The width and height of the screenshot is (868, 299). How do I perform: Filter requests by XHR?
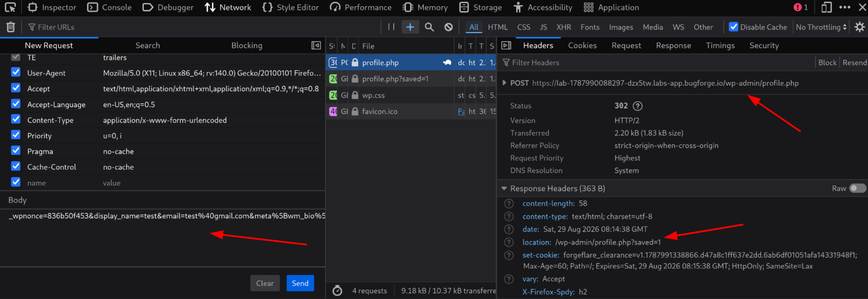click(x=564, y=27)
